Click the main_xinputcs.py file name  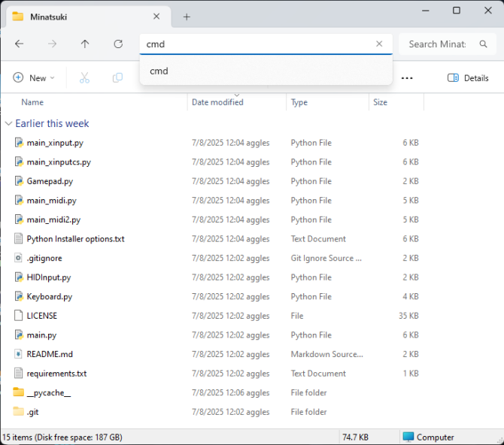coord(59,162)
